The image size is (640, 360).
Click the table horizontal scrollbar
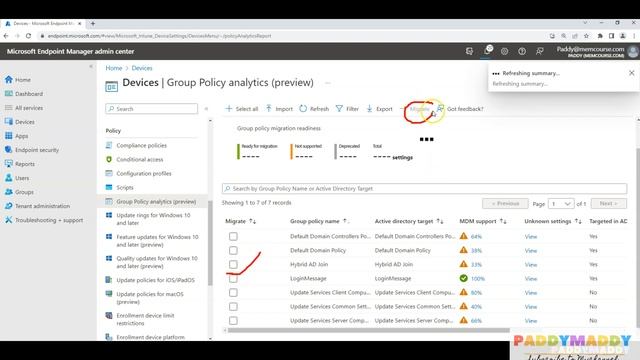click(369, 330)
